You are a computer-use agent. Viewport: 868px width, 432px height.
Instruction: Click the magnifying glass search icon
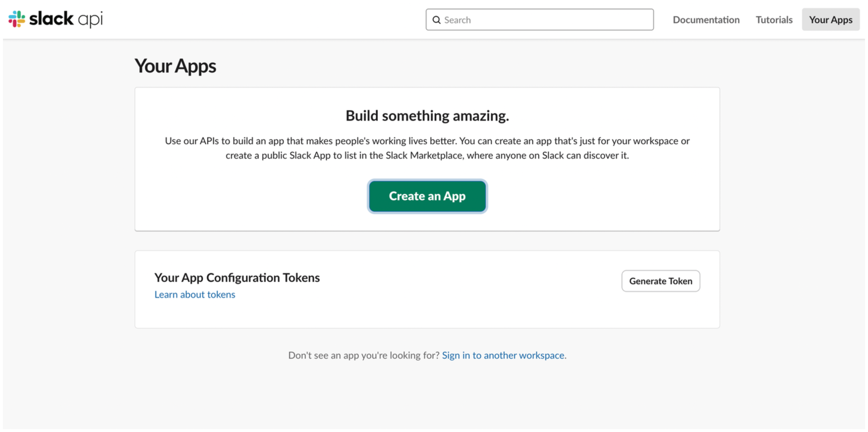(436, 20)
